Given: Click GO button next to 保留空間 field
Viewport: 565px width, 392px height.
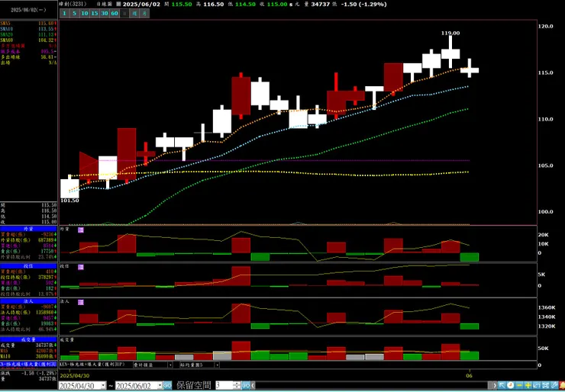Looking at the screenshot, I should [246, 385].
